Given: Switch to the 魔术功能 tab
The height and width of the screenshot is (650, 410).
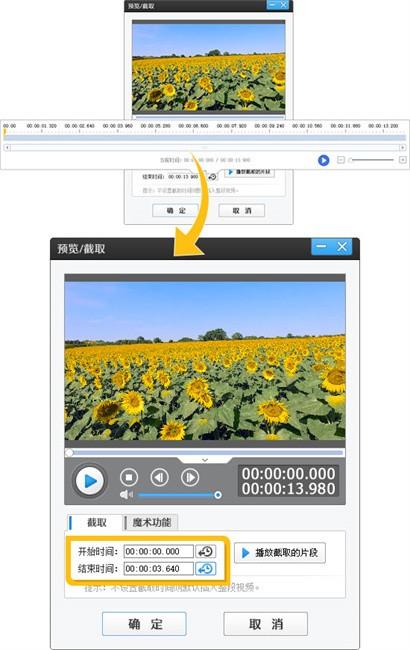Looking at the screenshot, I should click(x=151, y=522).
